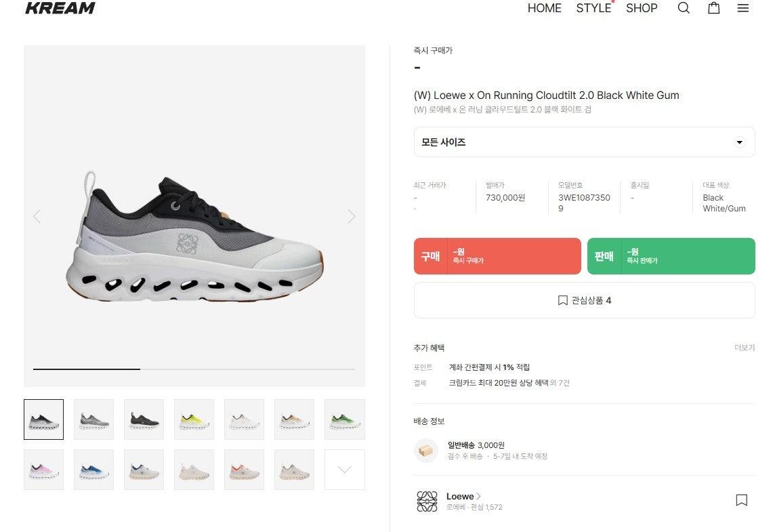Click the image progress bar

(194, 369)
